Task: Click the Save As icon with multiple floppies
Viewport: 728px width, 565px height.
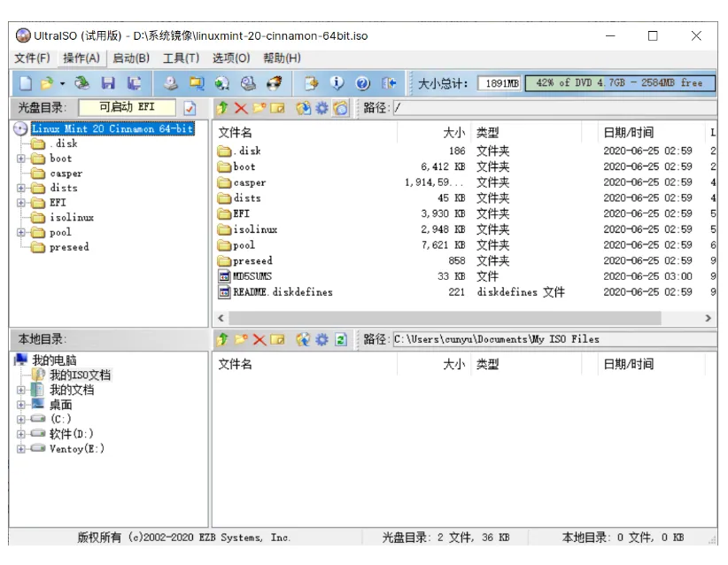Action: coord(135,83)
